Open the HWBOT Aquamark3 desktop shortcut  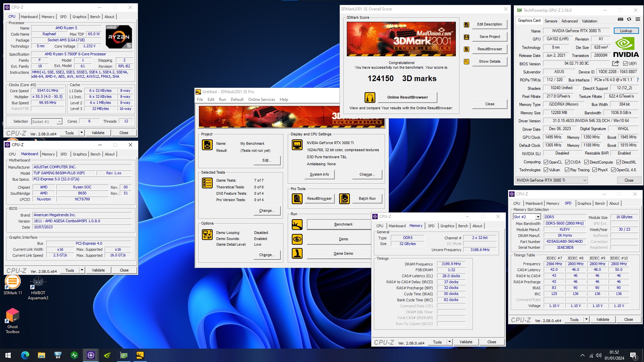coord(38,288)
